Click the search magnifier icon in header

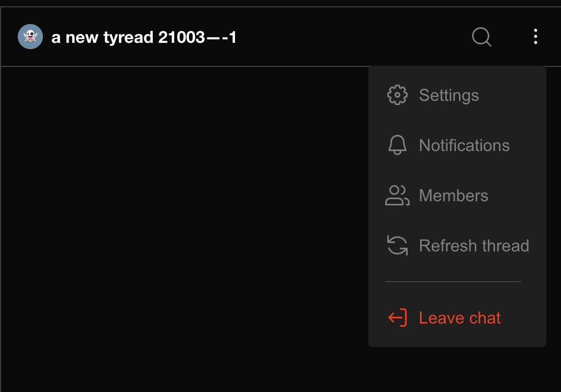pos(481,37)
